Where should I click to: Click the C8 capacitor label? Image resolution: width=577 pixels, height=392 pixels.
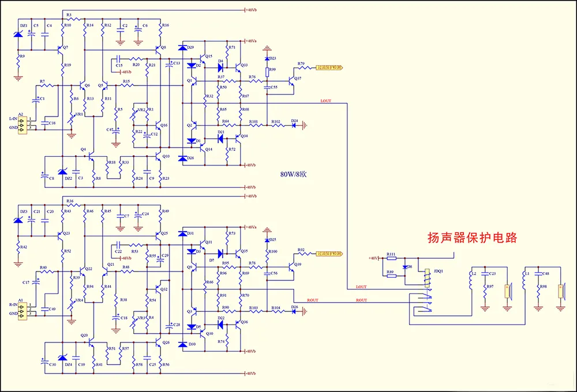[x=52, y=178]
